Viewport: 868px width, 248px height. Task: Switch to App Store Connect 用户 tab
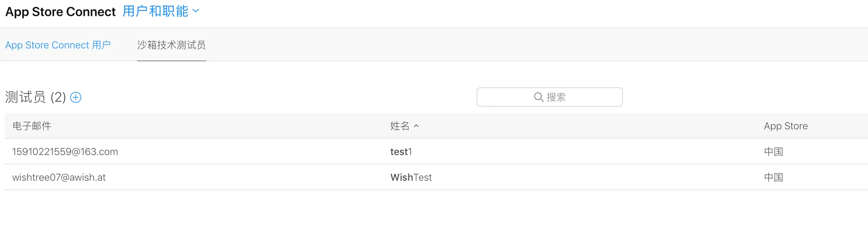pyautogui.click(x=58, y=45)
